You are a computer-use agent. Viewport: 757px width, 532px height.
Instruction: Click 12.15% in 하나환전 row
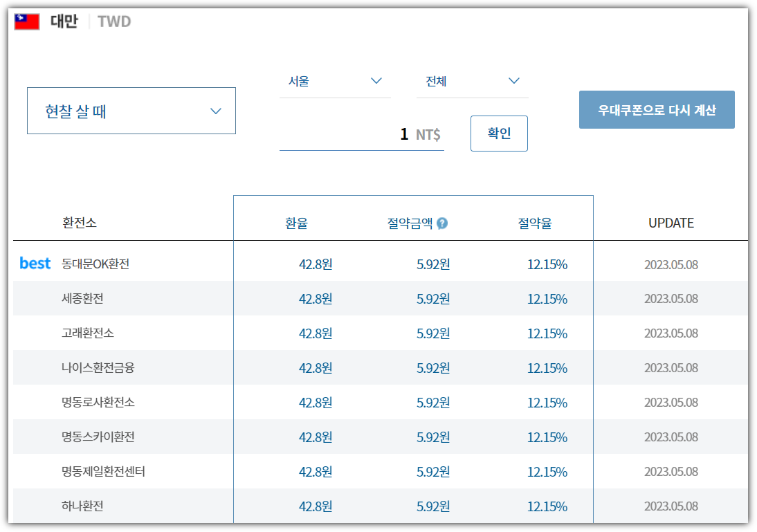pos(547,506)
